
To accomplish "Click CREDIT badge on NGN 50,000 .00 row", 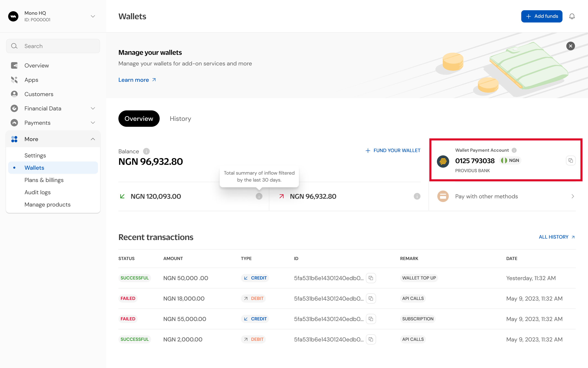I will (255, 278).
